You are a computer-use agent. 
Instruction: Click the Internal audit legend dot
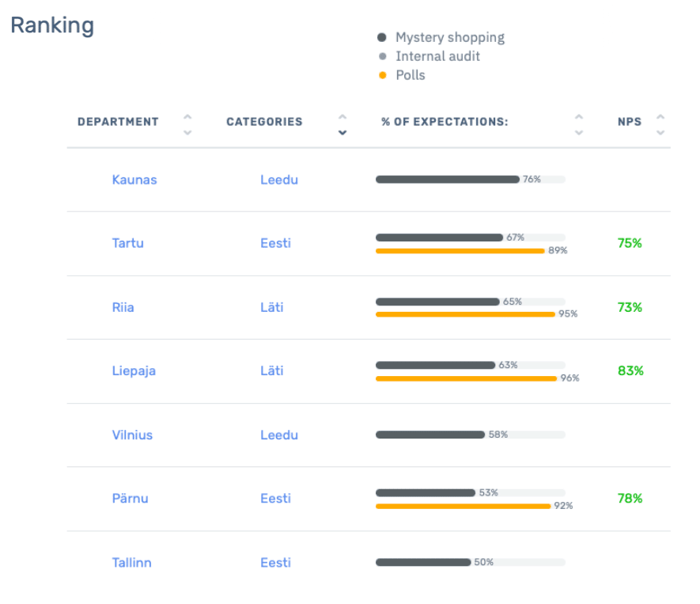383,56
